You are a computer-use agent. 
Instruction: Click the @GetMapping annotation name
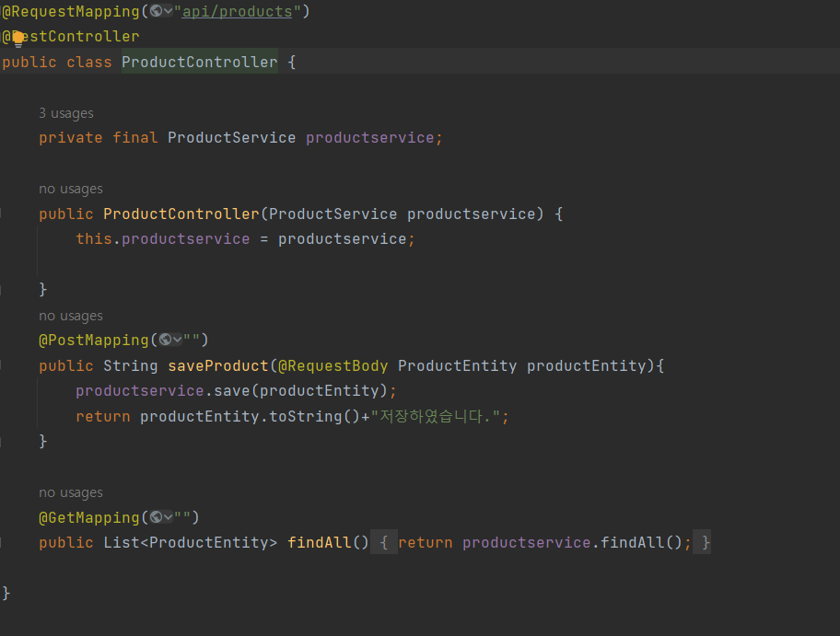(x=89, y=517)
